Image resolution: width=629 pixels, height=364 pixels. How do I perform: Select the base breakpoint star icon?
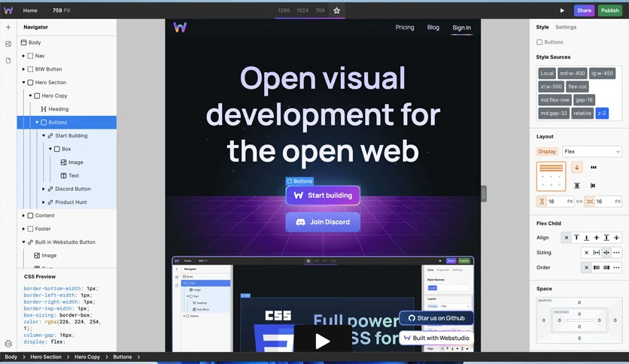(336, 11)
